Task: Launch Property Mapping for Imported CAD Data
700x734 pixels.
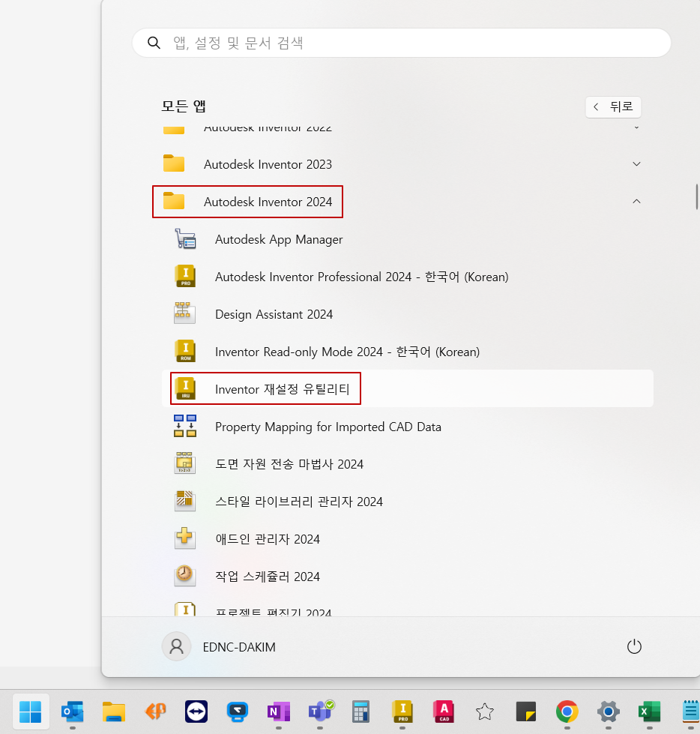Action: (x=408, y=426)
